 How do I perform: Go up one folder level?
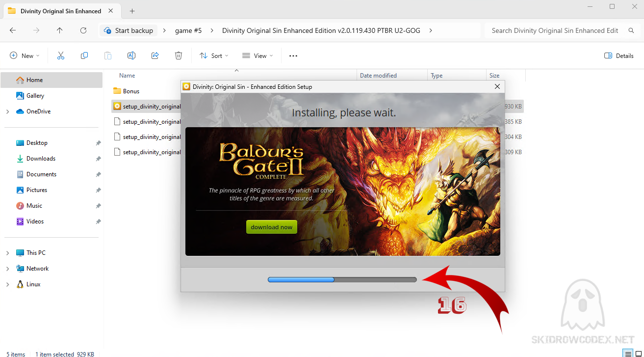click(x=60, y=30)
